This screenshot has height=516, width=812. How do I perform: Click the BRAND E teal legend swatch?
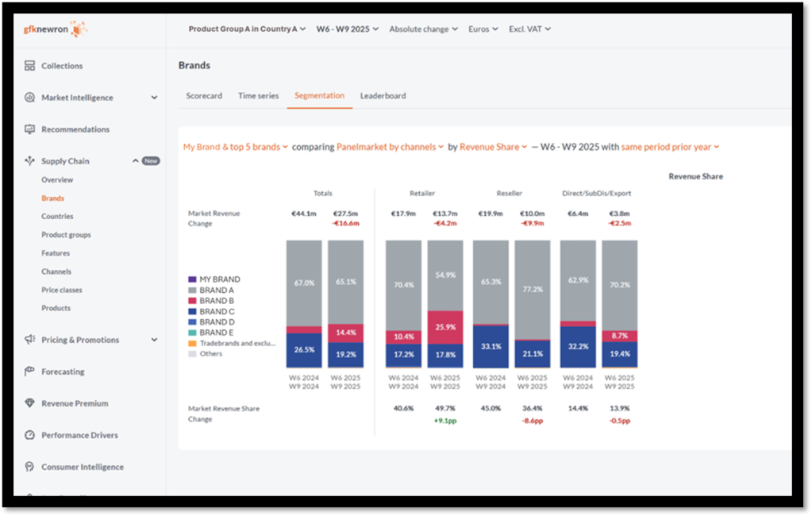point(192,333)
